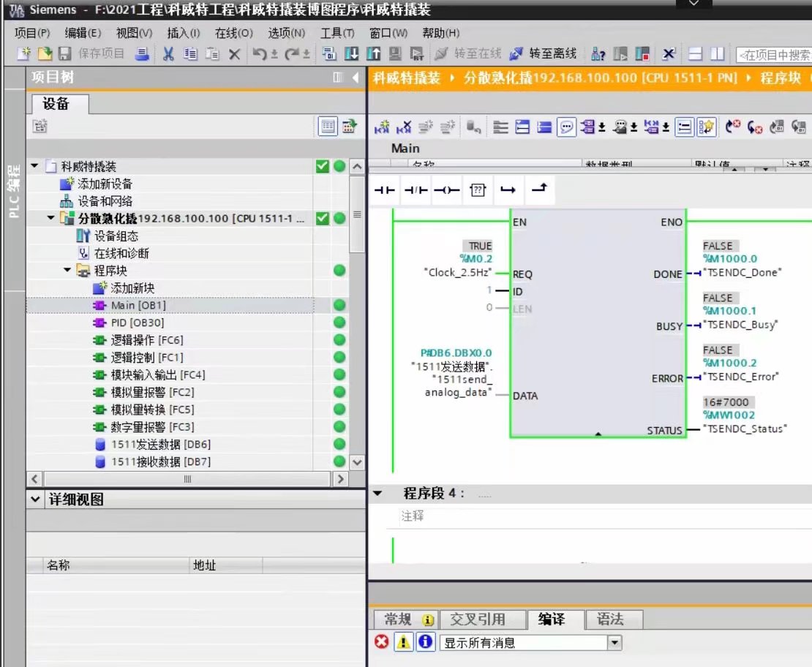Viewport: 812px width, 667px height.
Task: Toggle the error message filter icon
Action: [x=382, y=642]
